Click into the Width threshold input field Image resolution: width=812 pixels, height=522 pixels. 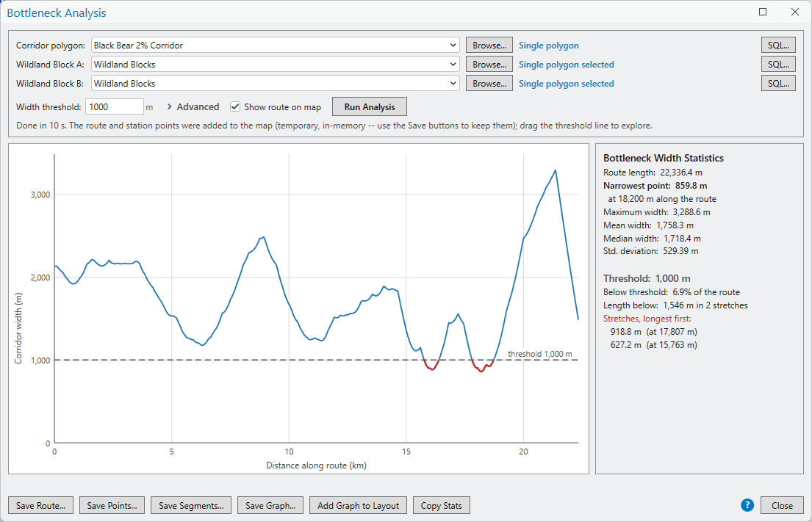tap(114, 106)
